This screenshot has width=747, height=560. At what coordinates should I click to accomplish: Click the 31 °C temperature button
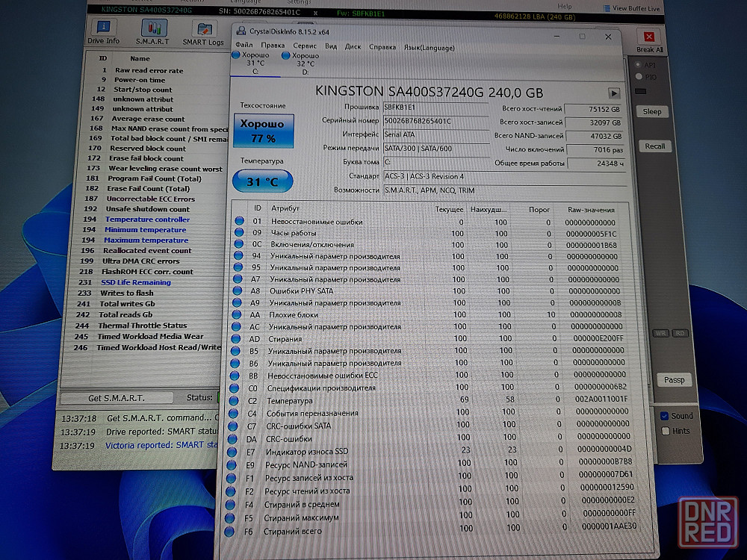[262, 181]
